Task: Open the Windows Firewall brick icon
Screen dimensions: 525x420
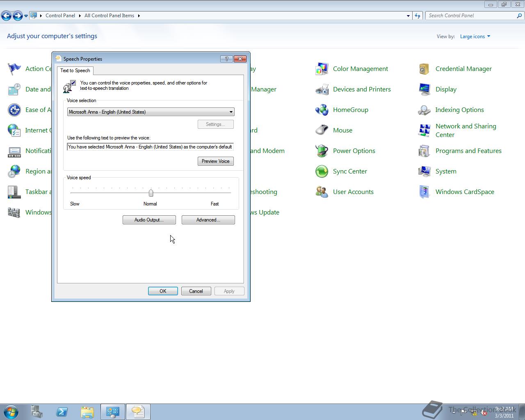Action: (14, 212)
